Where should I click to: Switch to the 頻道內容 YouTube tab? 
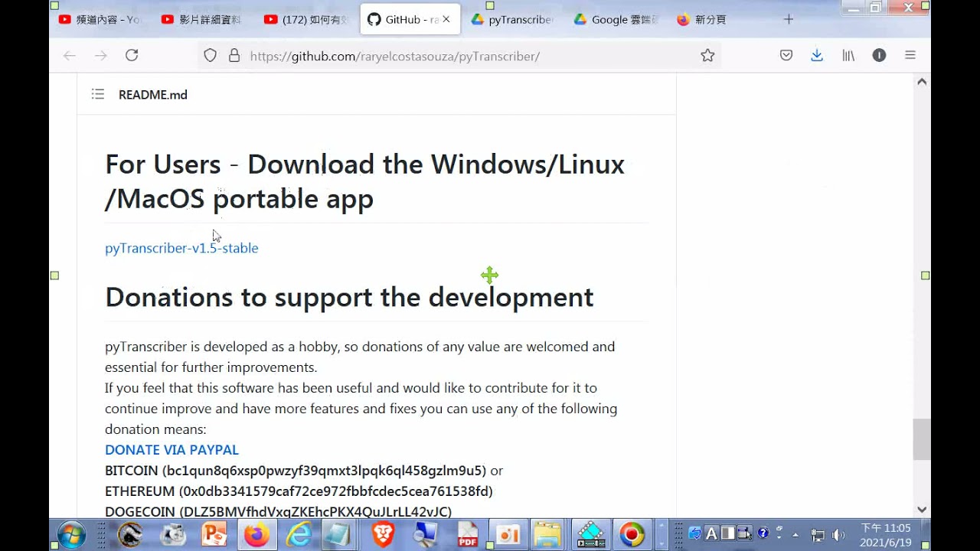pos(100,19)
